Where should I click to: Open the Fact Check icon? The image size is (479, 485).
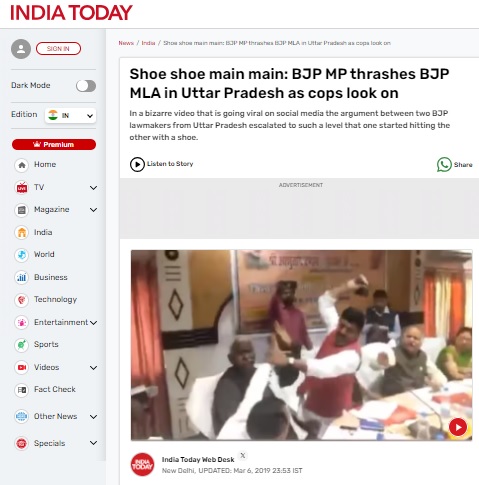pyautogui.click(x=22, y=390)
